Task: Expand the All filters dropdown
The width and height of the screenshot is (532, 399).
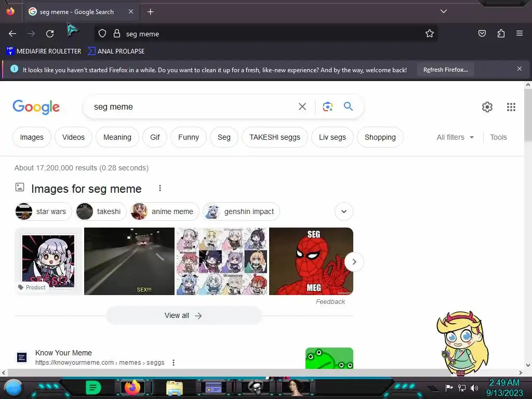Action: [x=455, y=137]
